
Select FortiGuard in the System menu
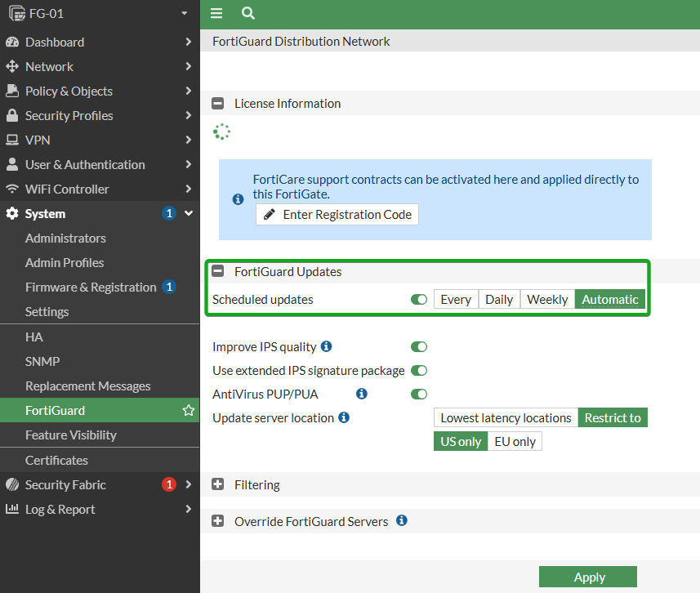100,410
